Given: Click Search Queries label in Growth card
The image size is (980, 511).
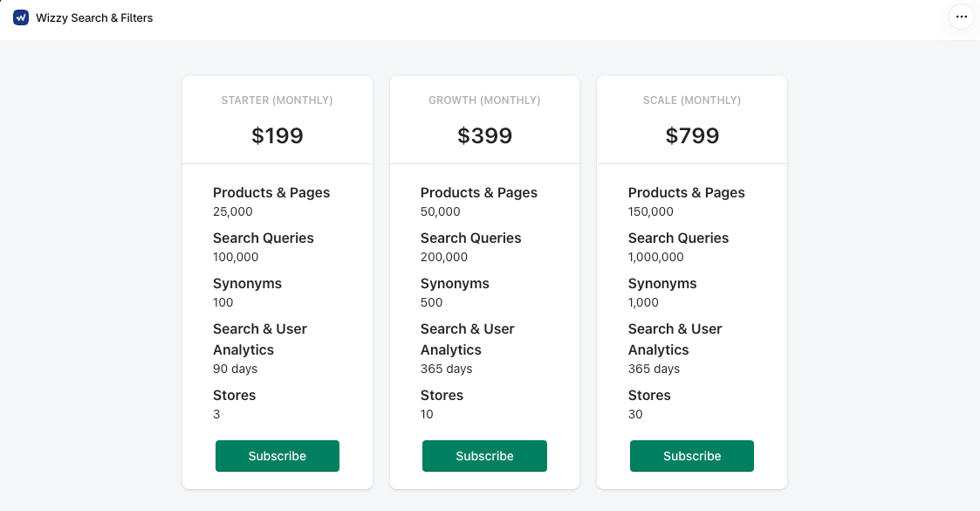Looking at the screenshot, I should pyautogui.click(x=470, y=238).
